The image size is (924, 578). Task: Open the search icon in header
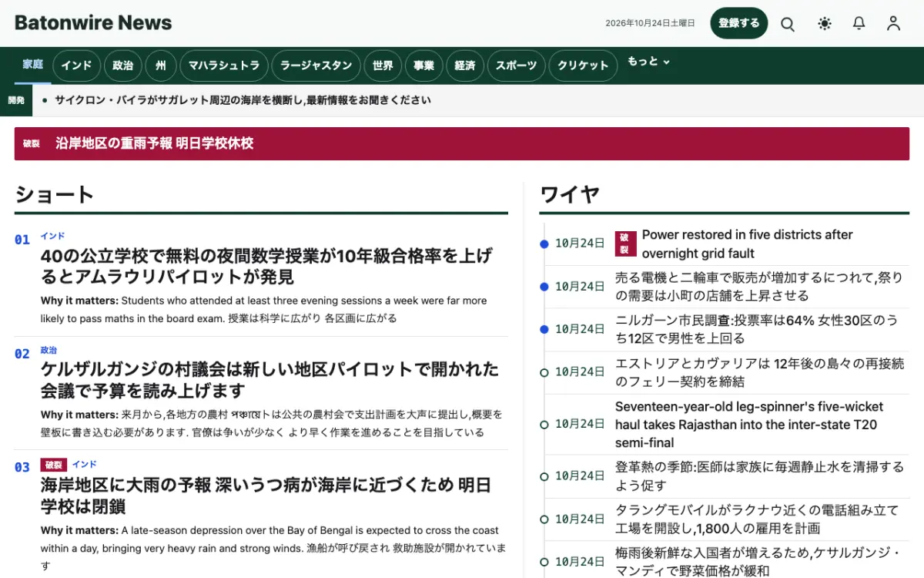(x=788, y=24)
